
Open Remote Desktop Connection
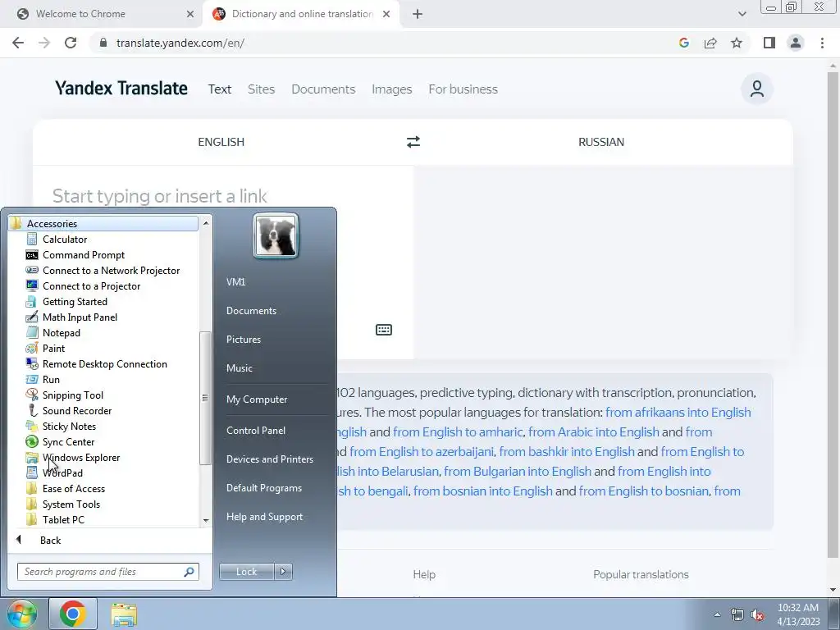coord(104,363)
